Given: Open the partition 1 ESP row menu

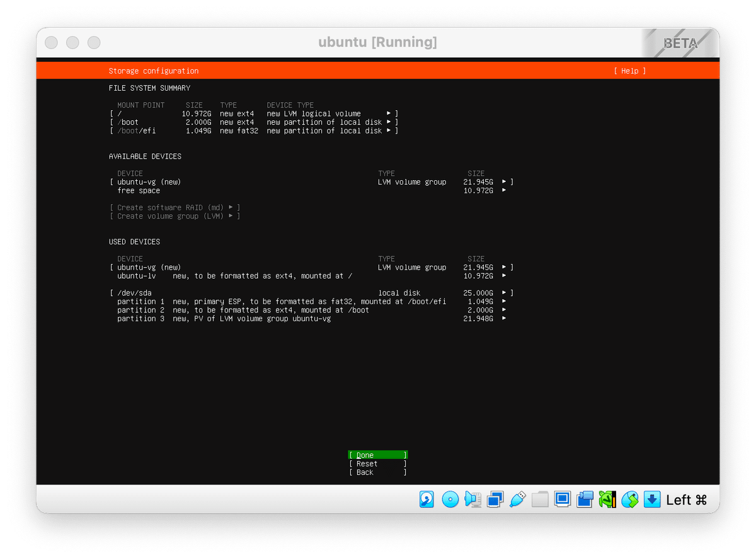Looking at the screenshot, I should point(312,302).
